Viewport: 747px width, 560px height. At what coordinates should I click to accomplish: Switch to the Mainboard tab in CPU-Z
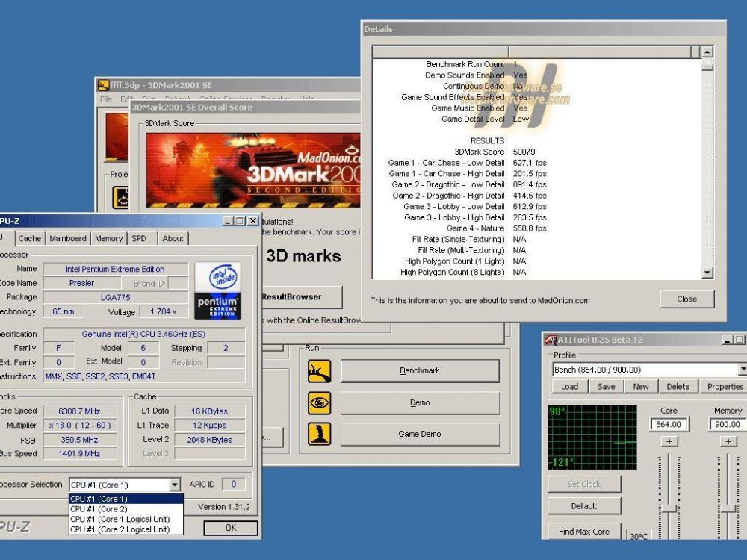tap(68, 238)
